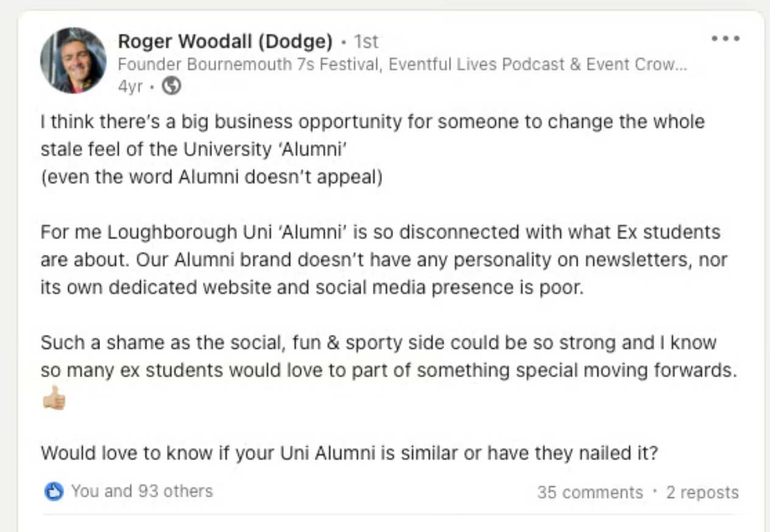Click the line starting "I think there's a big"
770x532 pixels.
372,122
